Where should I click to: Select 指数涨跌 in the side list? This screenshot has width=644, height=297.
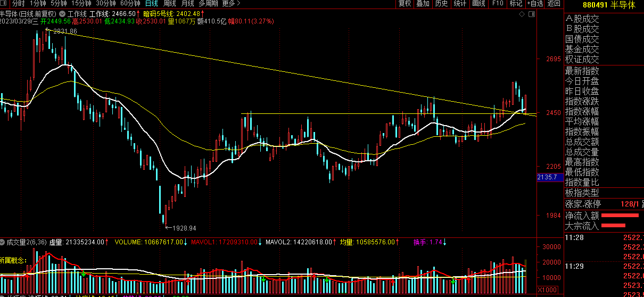(582, 101)
